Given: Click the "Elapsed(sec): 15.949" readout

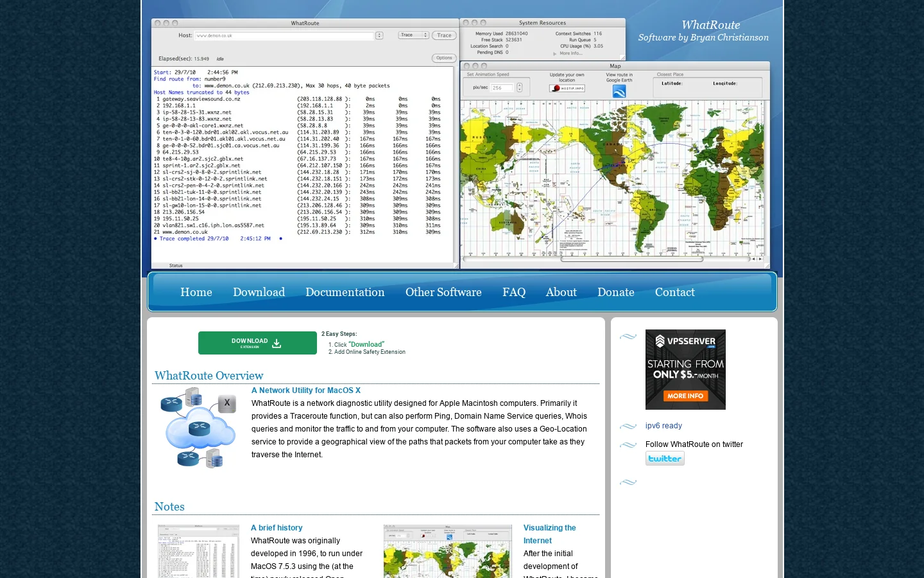Looking at the screenshot, I should coord(184,58).
